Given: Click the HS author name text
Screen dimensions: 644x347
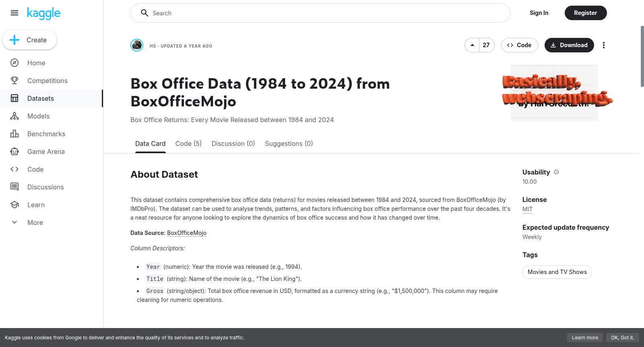Looking at the screenshot, I should pyautogui.click(x=153, y=46).
